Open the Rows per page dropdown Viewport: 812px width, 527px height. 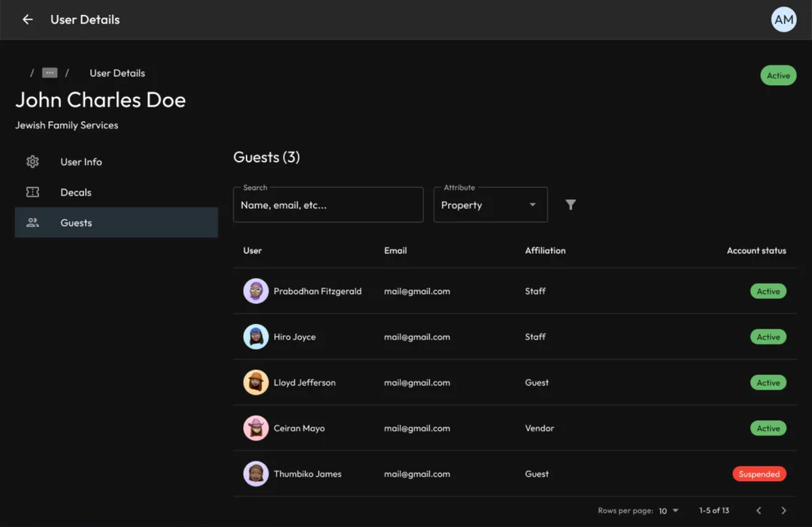668,510
